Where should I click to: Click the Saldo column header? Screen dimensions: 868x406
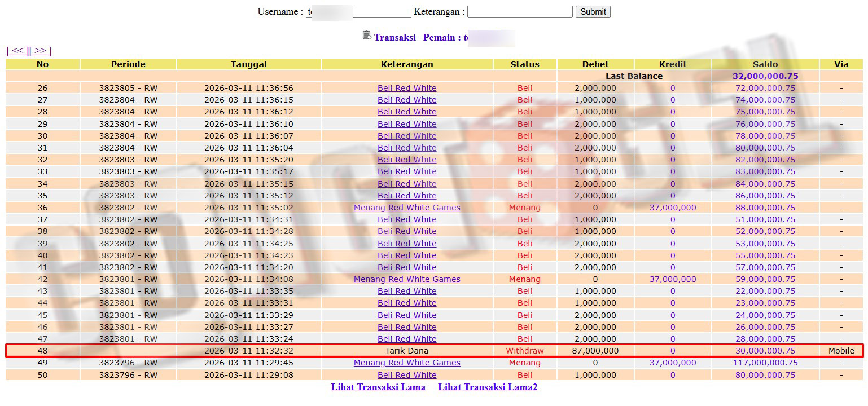pos(765,64)
